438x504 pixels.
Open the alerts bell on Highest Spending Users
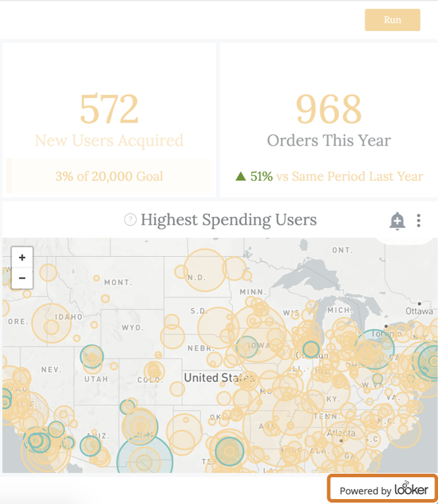click(397, 221)
